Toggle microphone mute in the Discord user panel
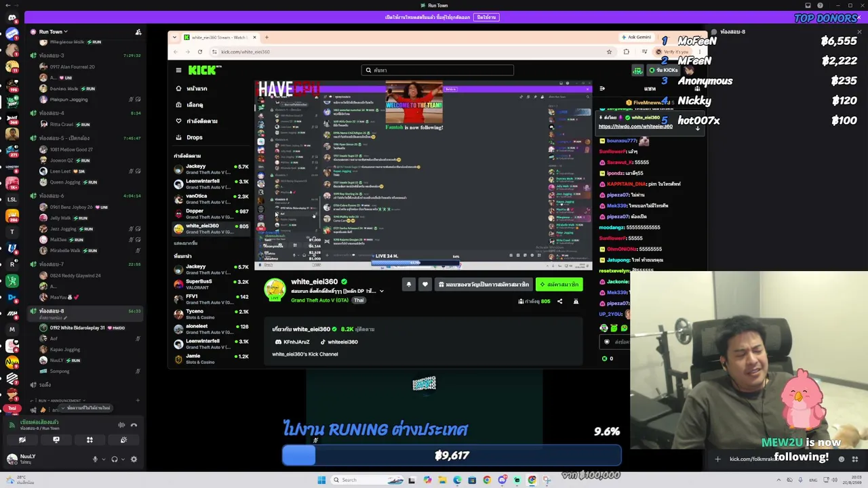 tap(95, 459)
